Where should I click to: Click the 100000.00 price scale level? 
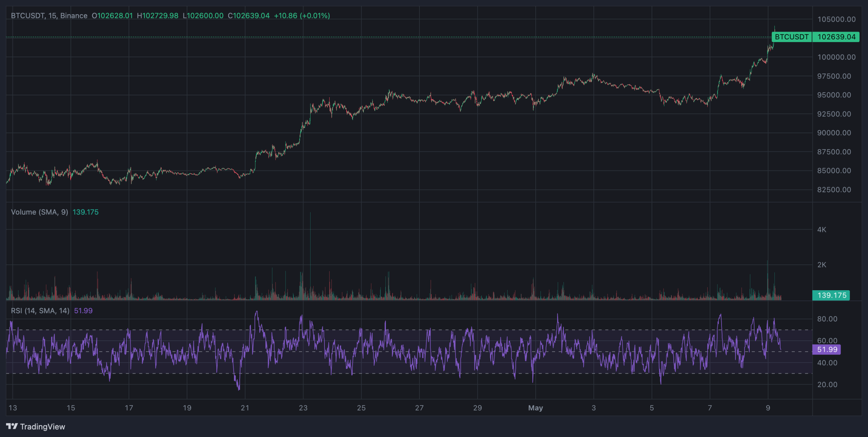coord(836,57)
